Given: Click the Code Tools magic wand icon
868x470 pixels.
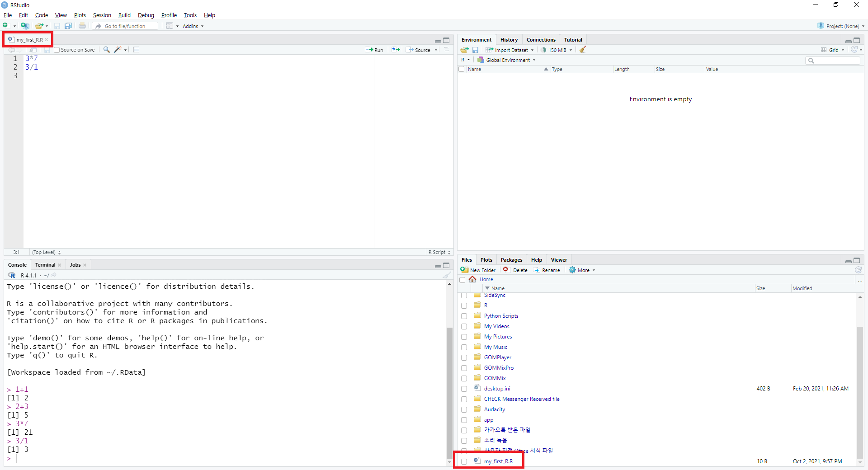Looking at the screenshot, I should point(118,50).
